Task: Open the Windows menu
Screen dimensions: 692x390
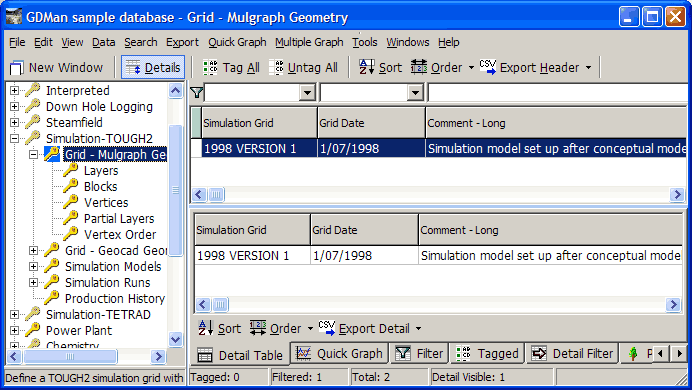Action: point(408,42)
